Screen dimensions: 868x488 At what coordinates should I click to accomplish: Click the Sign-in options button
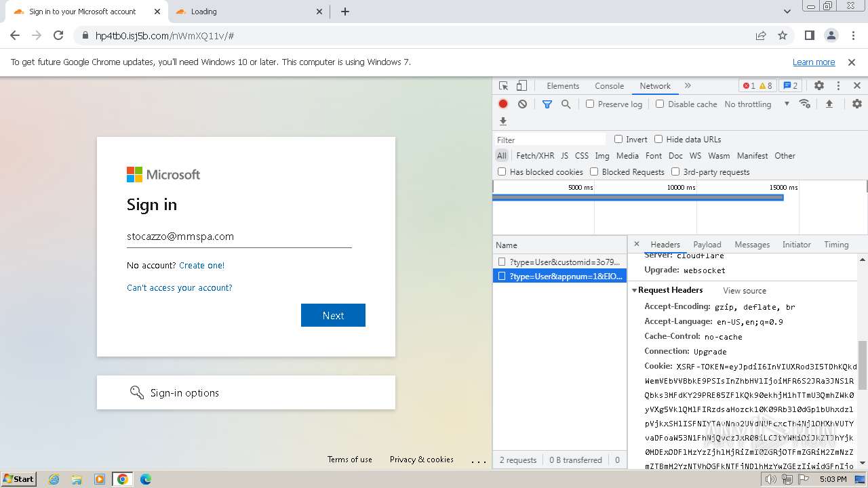(246, 392)
